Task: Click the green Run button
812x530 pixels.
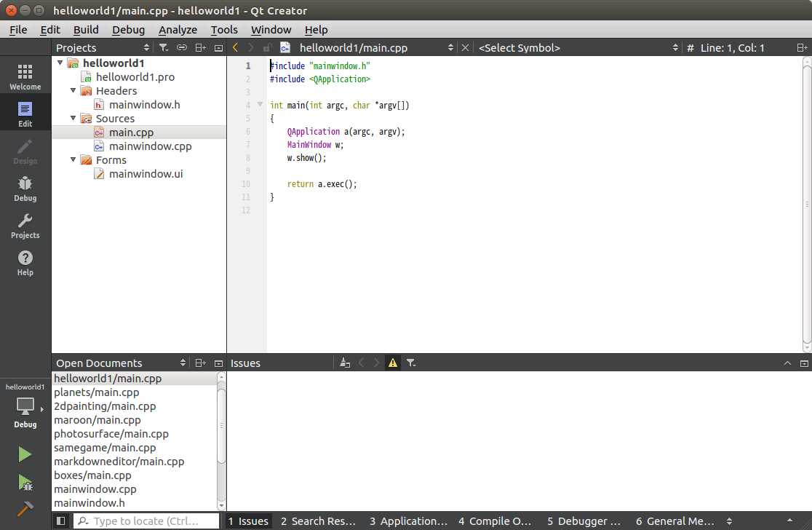Action: click(24, 454)
